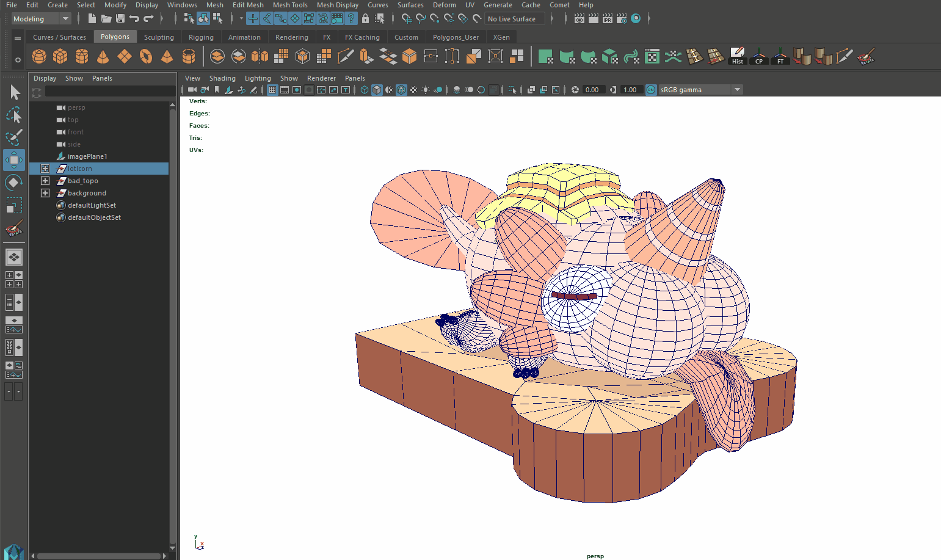The width and height of the screenshot is (941, 560).
Task: Toggle use all lights bulb icon
Action: click(x=426, y=90)
